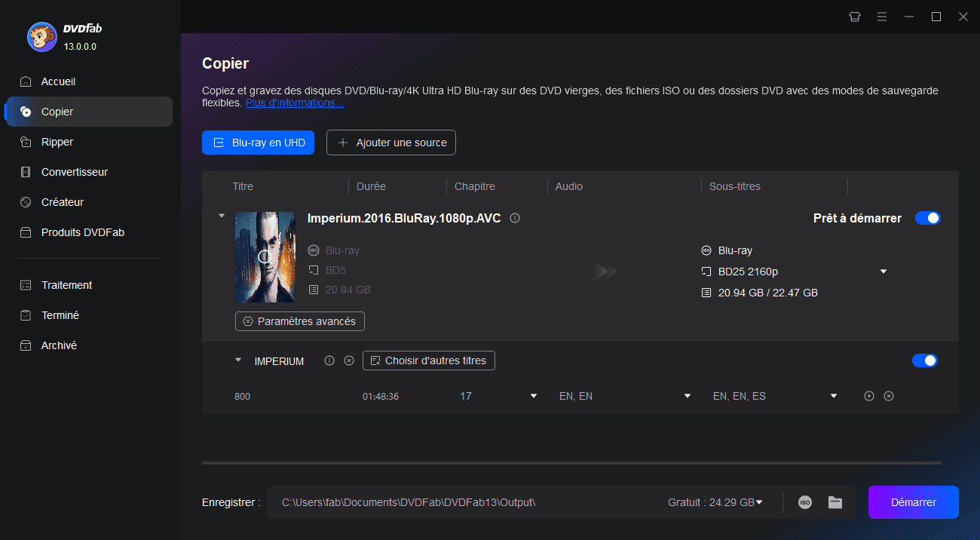Screen dimensions: 980x540
Task: Click Ajouter une source button
Action: [x=391, y=143]
